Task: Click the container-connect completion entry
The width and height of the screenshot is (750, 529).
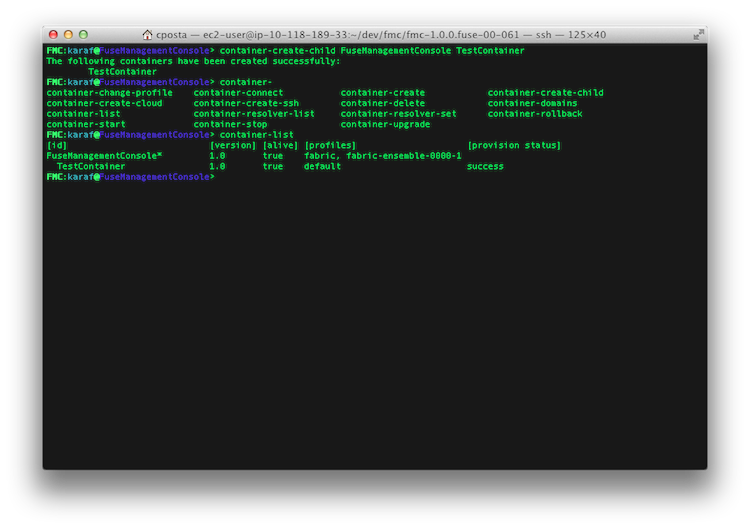Action: (x=238, y=93)
